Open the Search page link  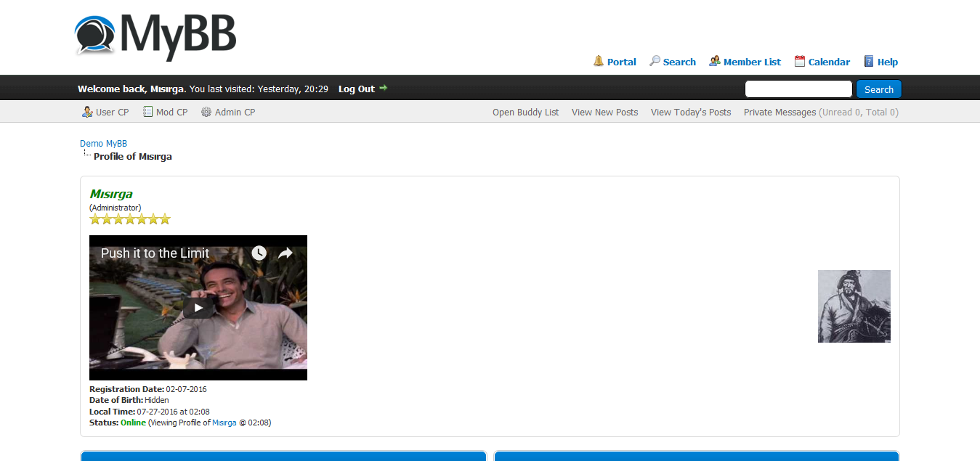pyautogui.click(x=679, y=62)
